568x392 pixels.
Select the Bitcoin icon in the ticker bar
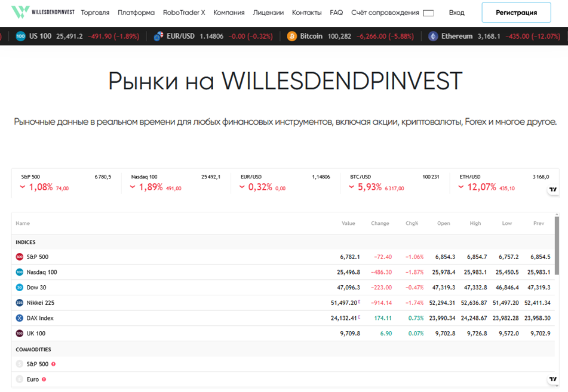[291, 36]
